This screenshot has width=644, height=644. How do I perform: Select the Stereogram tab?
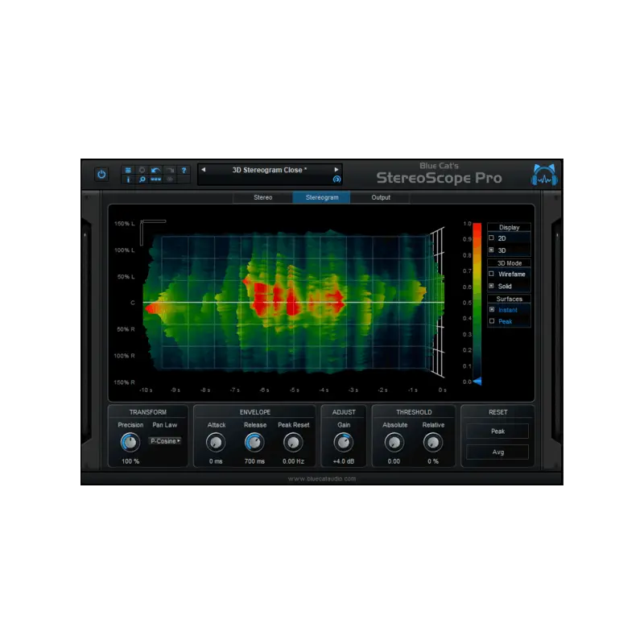coord(321,197)
